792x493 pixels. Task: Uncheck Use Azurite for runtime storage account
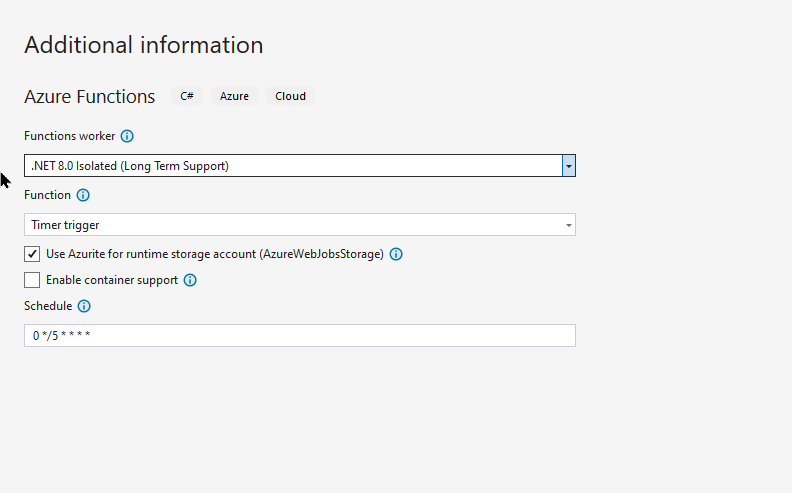(32, 254)
